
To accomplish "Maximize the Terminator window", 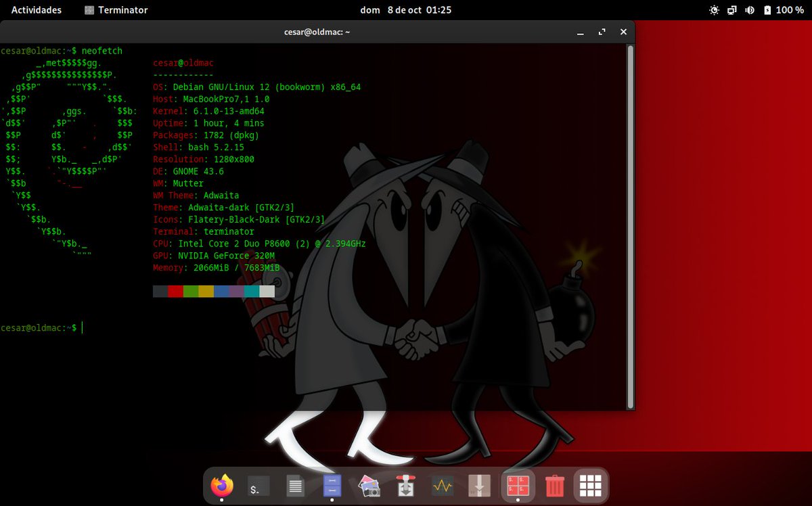I will click(x=602, y=32).
